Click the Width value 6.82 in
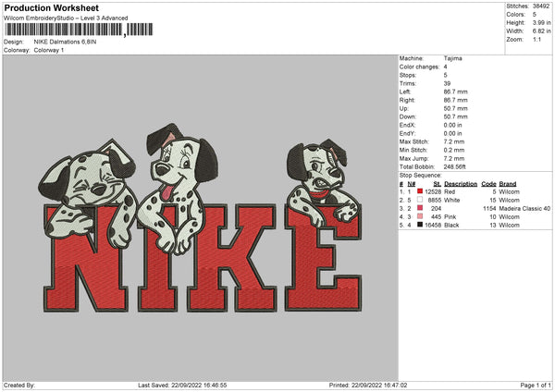This screenshot has width=555, height=392. coord(541,31)
